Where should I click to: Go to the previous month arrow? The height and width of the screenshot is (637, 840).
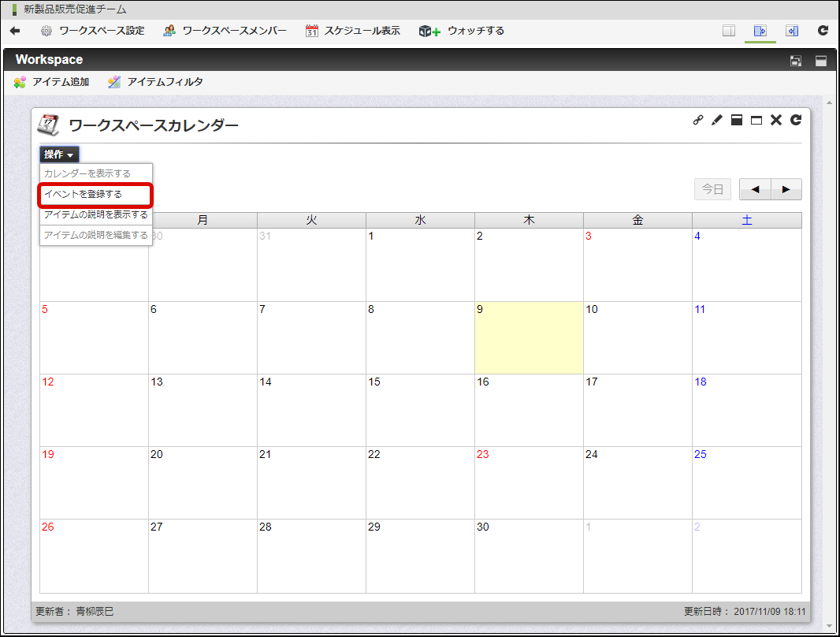756,190
